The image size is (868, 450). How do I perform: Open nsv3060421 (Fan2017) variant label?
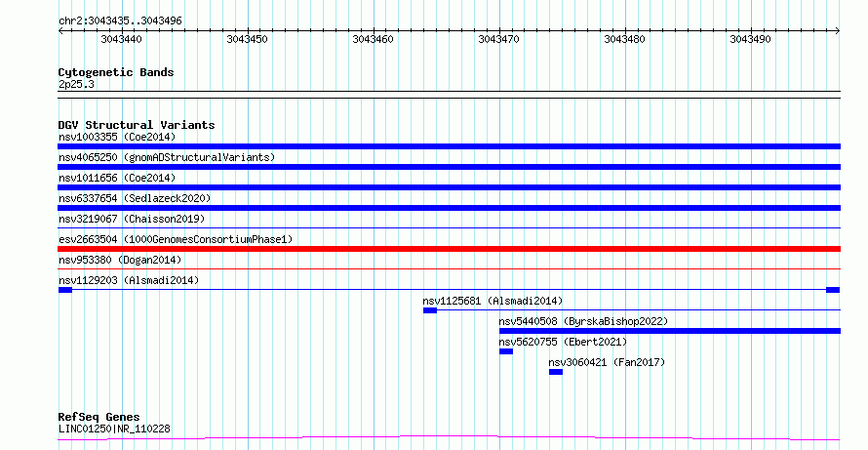pyautogui.click(x=607, y=362)
